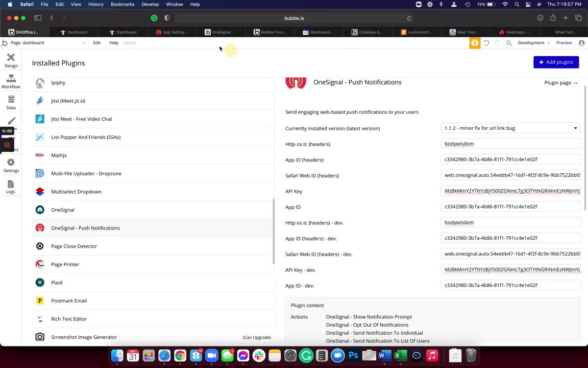Open the Safari Bookmarks menu
The width and height of the screenshot is (588, 368).
coord(122,4)
